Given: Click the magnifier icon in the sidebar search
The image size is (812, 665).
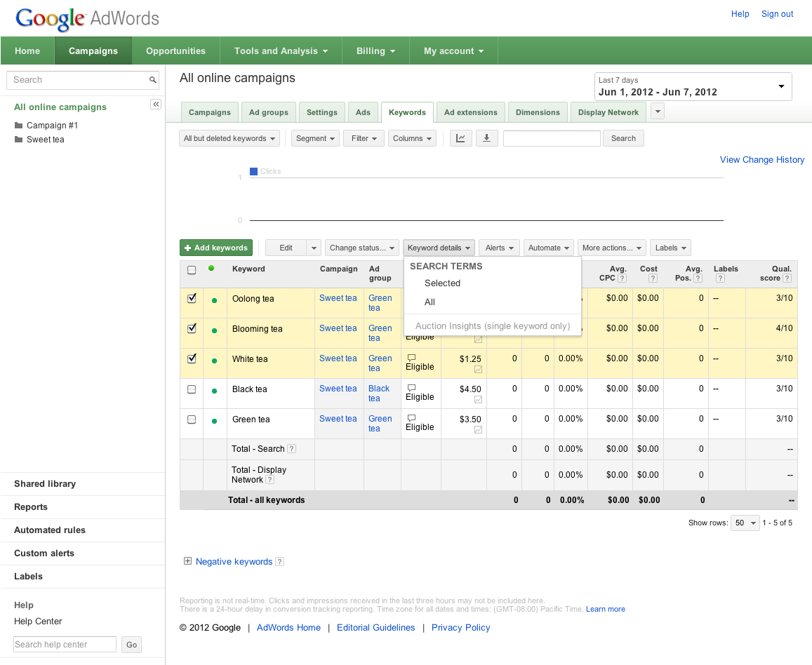Looking at the screenshot, I should pos(153,80).
